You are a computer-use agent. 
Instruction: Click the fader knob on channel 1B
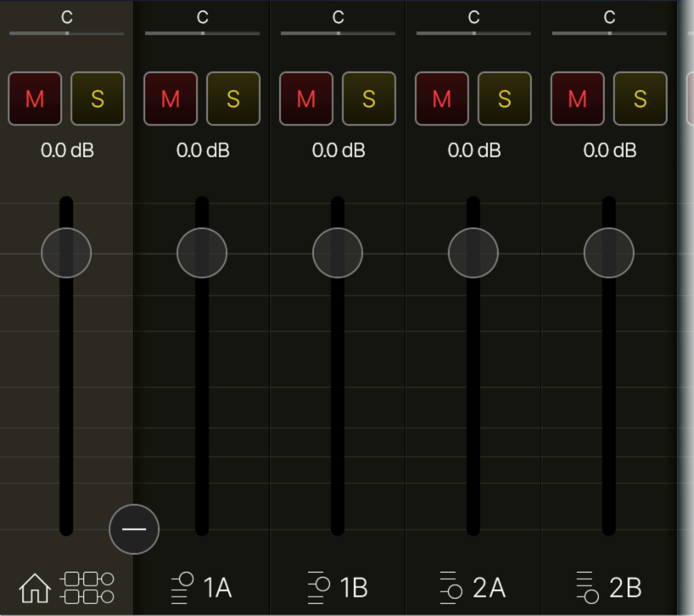[337, 252]
